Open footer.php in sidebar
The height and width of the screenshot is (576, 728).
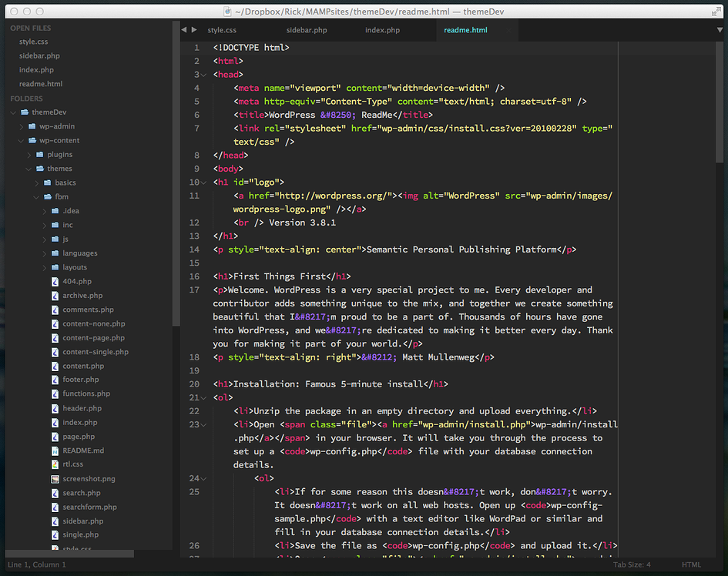coord(81,380)
